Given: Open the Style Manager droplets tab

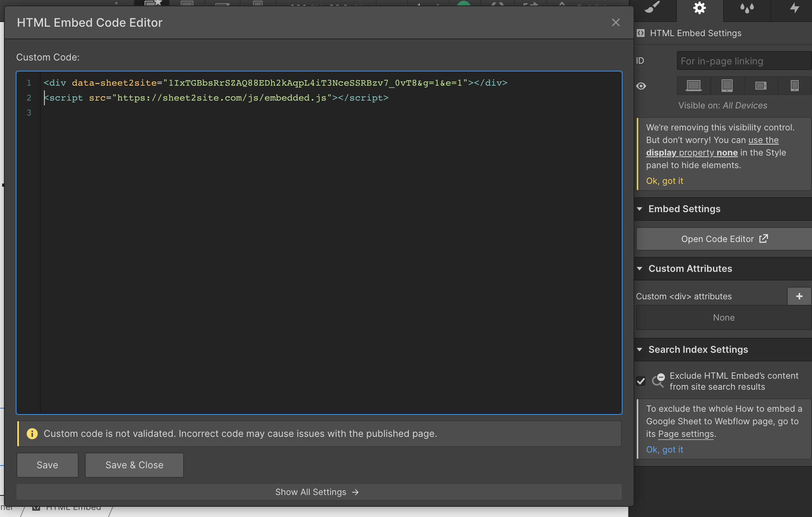Looking at the screenshot, I should tap(747, 9).
